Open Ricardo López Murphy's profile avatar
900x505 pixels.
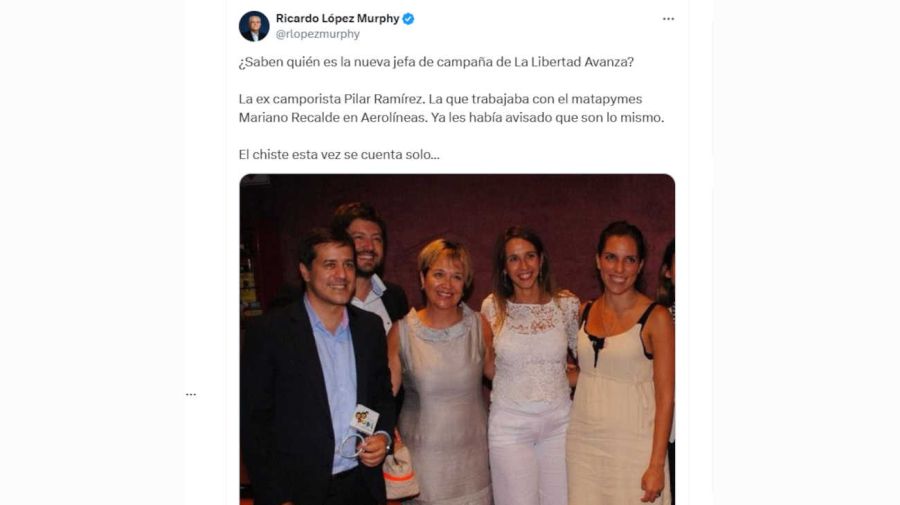[x=254, y=26]
